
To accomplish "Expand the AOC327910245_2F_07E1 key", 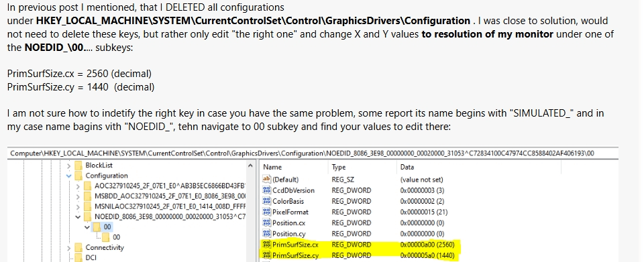I will tap(78, 186).
